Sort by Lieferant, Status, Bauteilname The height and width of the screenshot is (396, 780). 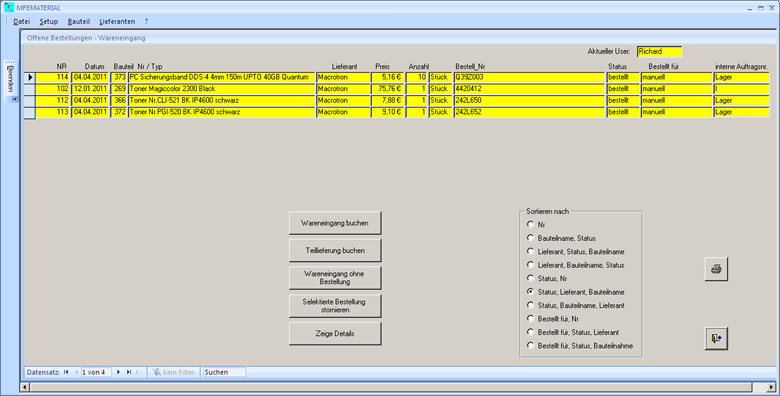coord(530,251)
